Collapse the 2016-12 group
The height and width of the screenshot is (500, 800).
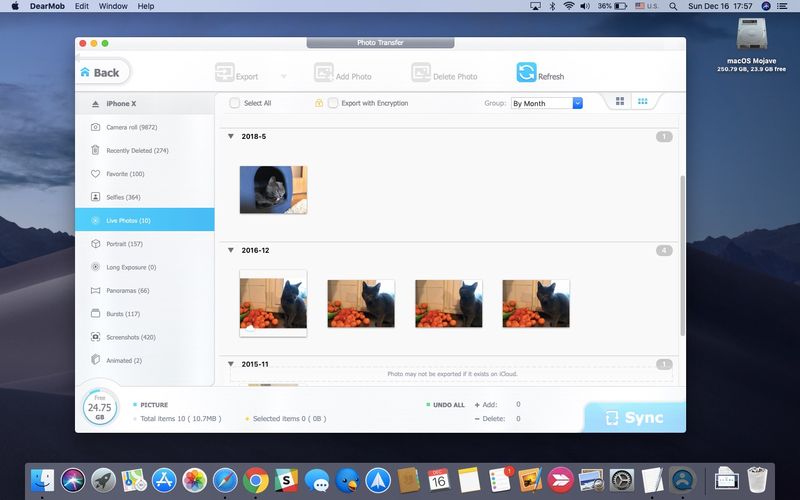231,250
